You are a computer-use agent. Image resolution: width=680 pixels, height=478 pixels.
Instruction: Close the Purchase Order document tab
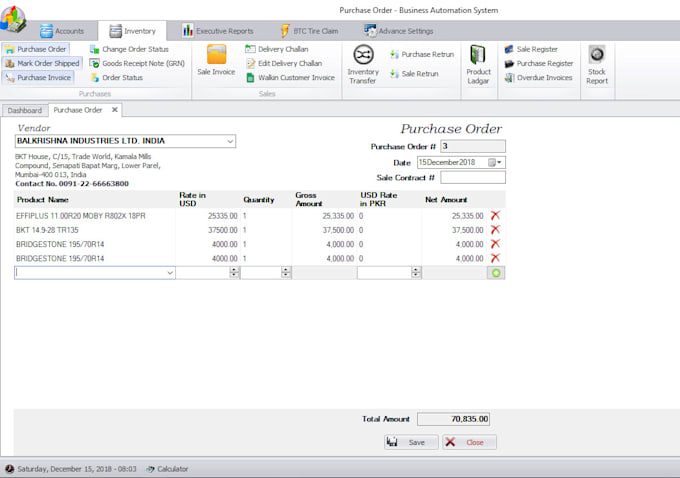click(114, 110)
